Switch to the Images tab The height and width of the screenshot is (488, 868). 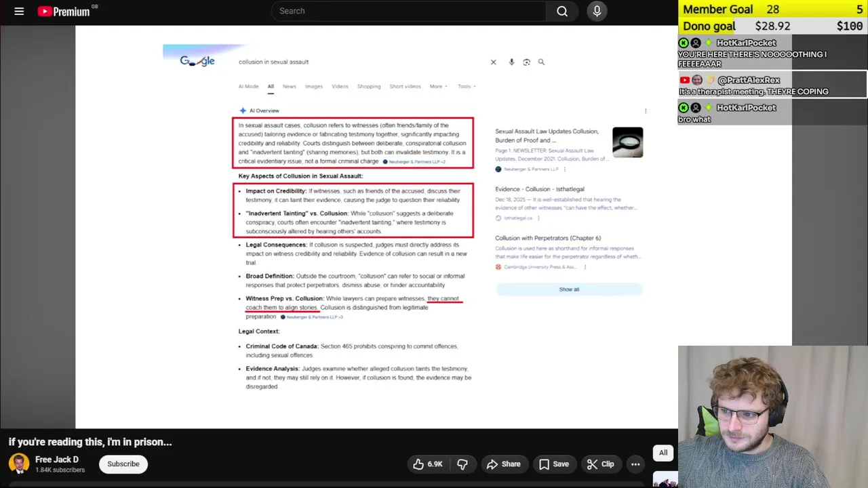[314, 86]
